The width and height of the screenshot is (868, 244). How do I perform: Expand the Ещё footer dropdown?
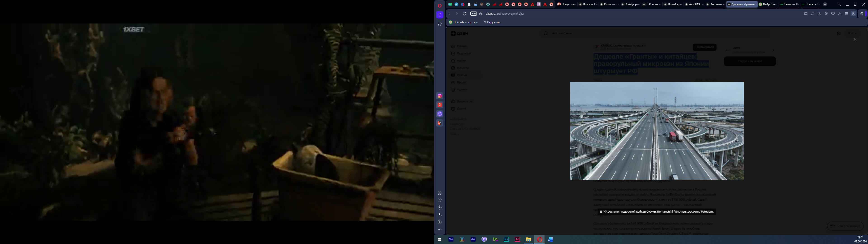(455, 134)
